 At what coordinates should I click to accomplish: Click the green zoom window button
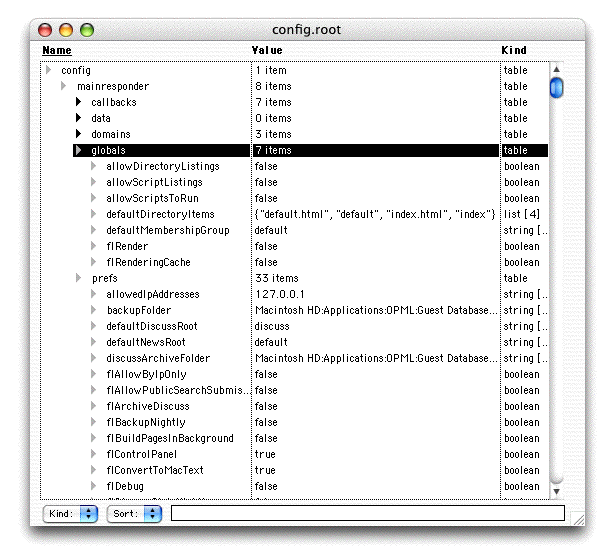click(87, 30)
